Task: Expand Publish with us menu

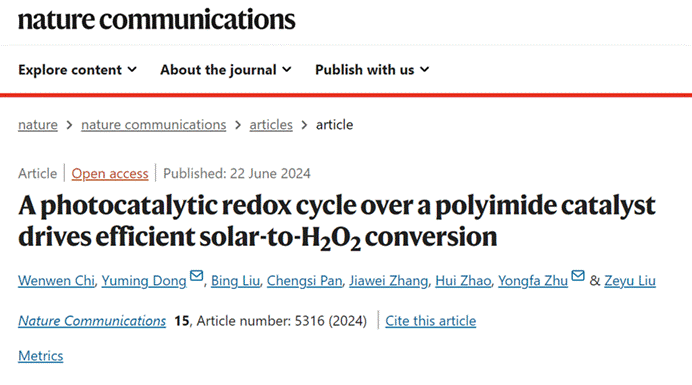Action: [x=372, y=70]
